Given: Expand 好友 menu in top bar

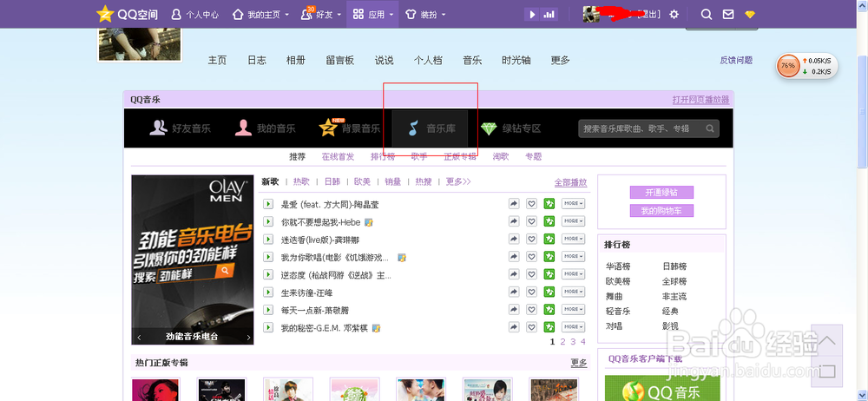Looking at the screenshot, I should click(319, 15).
